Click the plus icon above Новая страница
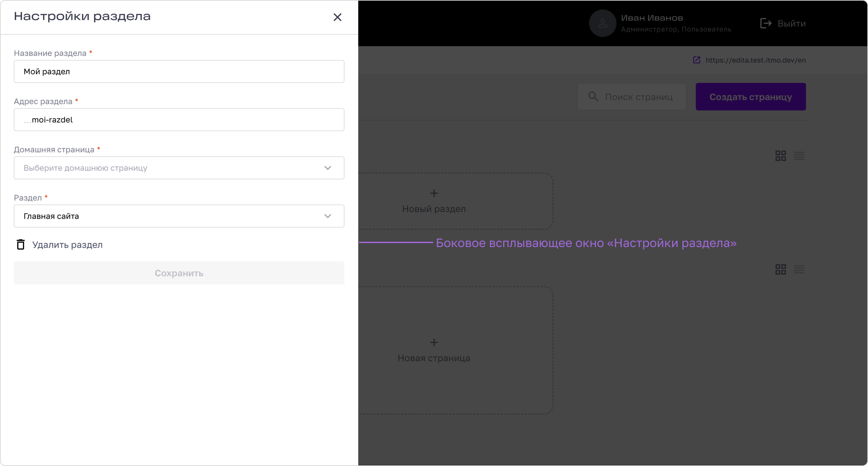This screenshot has height=466, width=868. 434,342
